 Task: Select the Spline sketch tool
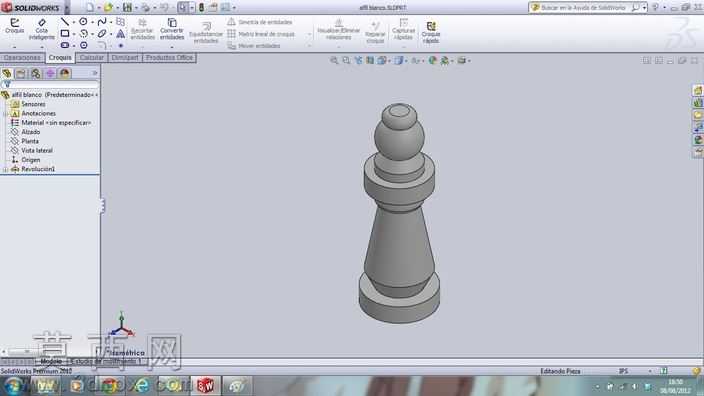(102, 22)
